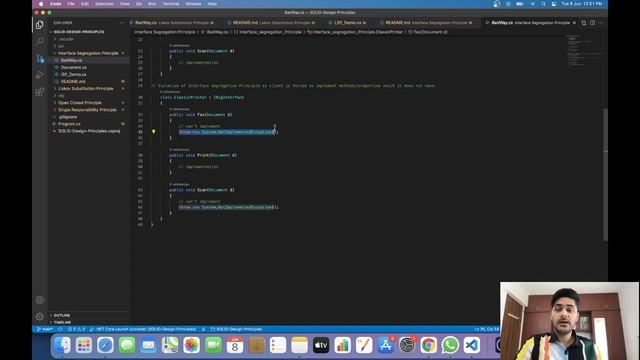Open the File menu

(71, 4)
